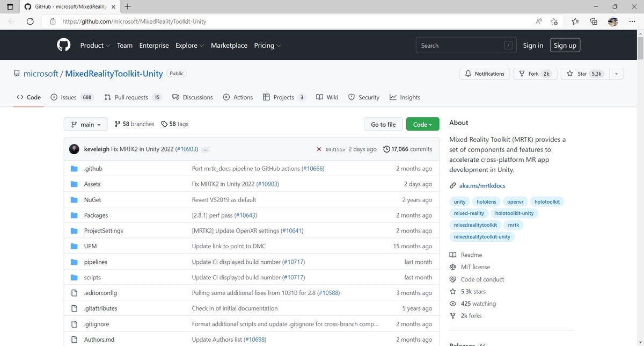Click the Read aloud icon in address bar
The height and width of the screenshot is (346, 644).
538,21
